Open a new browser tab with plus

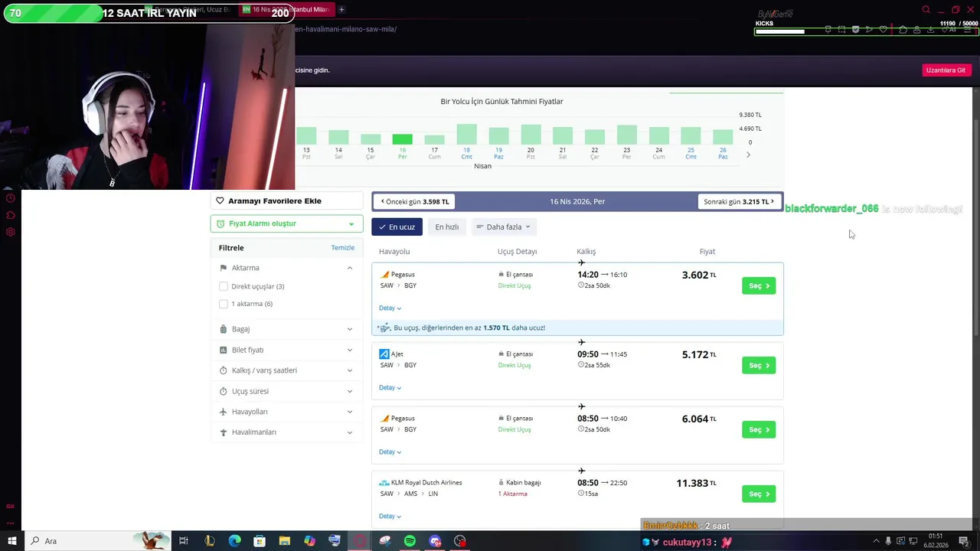(341, 9)
